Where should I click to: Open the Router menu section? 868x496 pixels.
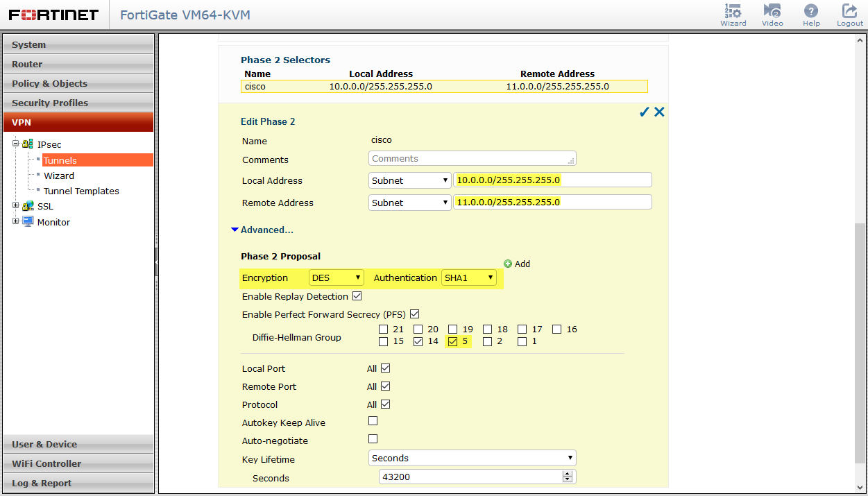[78, 64]
